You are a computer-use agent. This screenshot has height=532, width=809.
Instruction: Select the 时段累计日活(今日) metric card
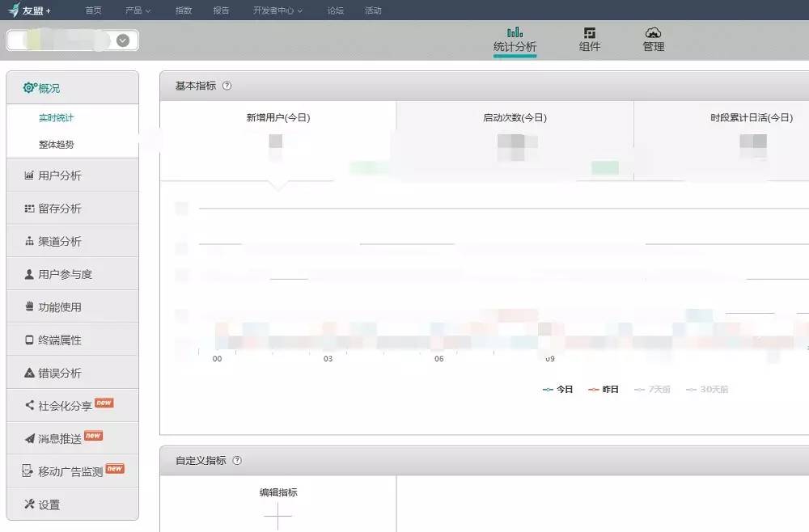click(722, 141)
